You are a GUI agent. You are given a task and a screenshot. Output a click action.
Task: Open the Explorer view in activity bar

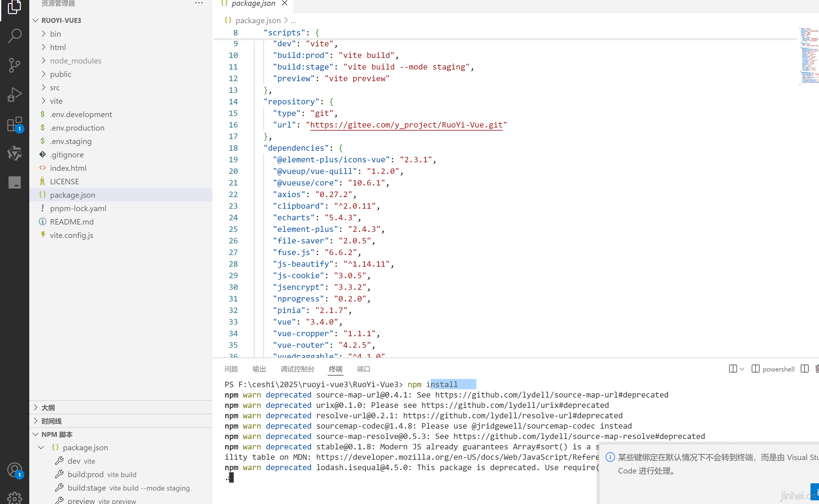(14, 7)
